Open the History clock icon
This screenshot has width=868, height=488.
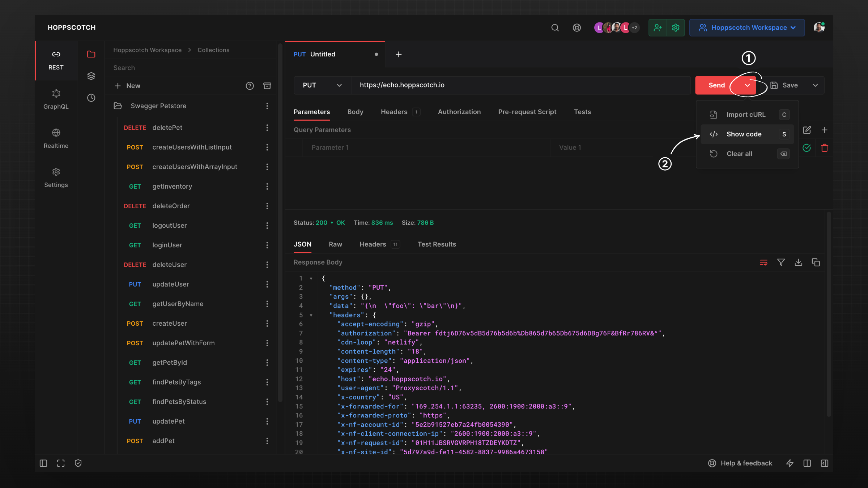[91, 98]
